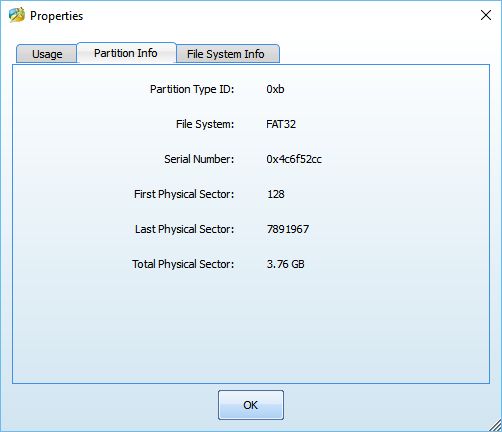Click the last physical sector value 7891967
Viewport: 502px width, 432px height.
click(288, 229)
